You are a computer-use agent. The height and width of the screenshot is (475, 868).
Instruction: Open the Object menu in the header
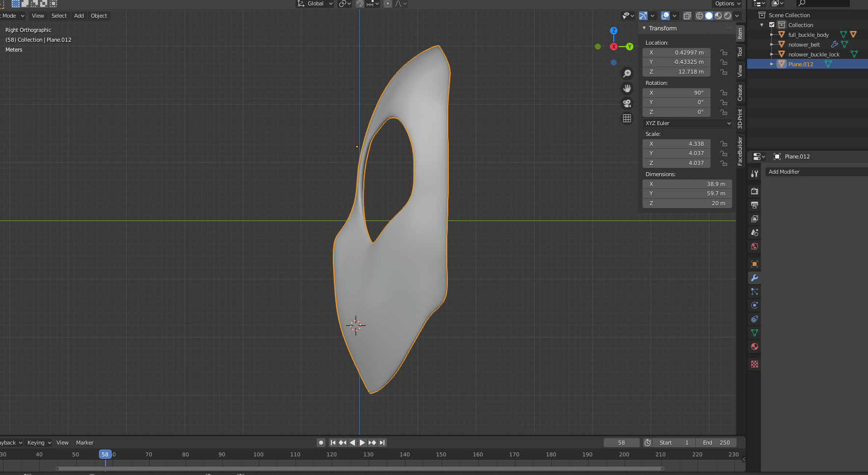pyautogui.click(x=99, y=15)
